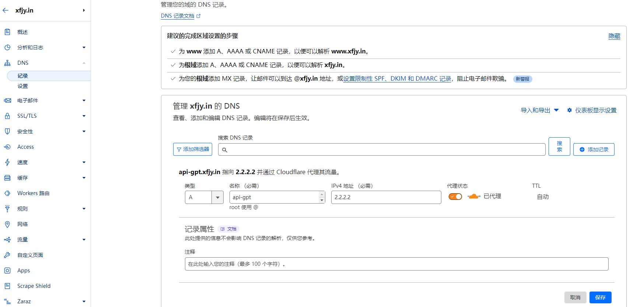The height and width of the screenshot is (307, 644).
Task: Click the SSL/TLS padlock icon
Action: click(7, 116)
